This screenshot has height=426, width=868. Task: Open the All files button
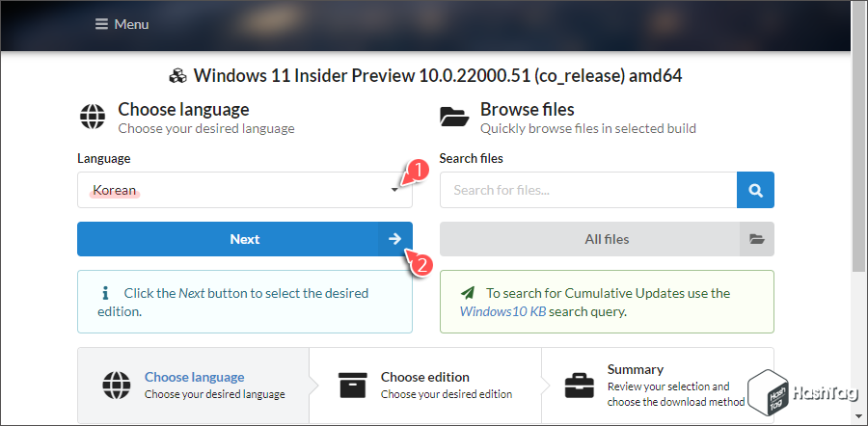[607, 239]
